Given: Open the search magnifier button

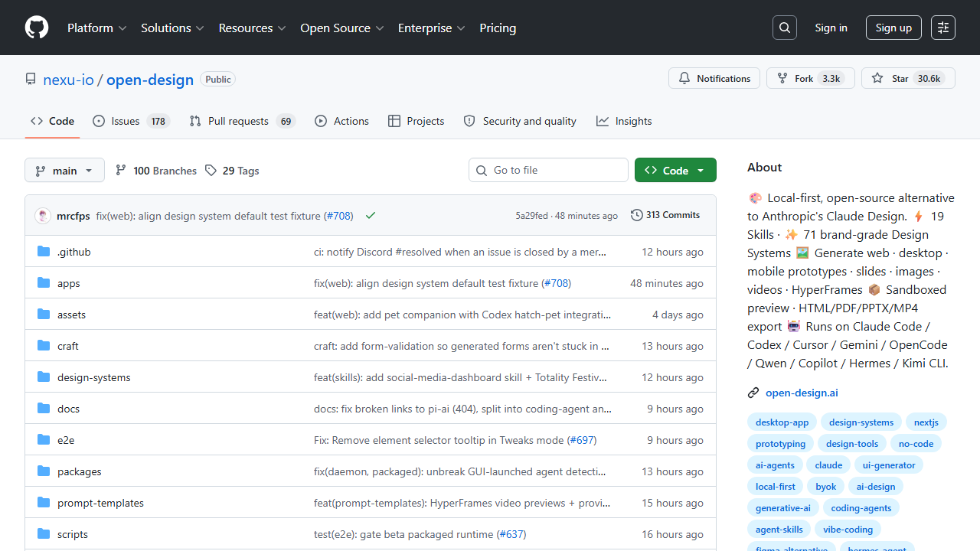Looking at the screenshot, I should point(785,28).
